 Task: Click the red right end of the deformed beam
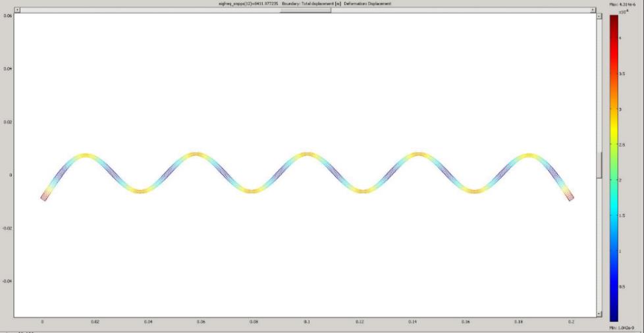click(x=571, y=197)
